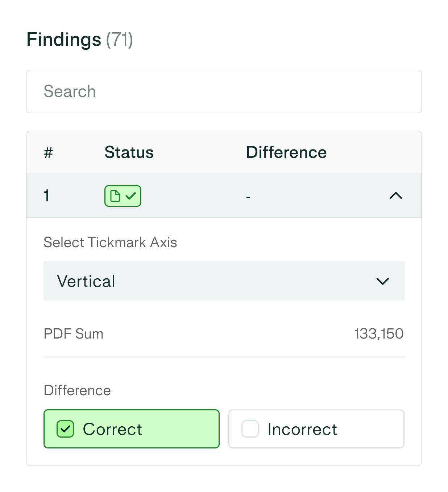Click the down arrow in the axis selector
The width and height of the screenshot is (448, 492).
coord(382,281)
